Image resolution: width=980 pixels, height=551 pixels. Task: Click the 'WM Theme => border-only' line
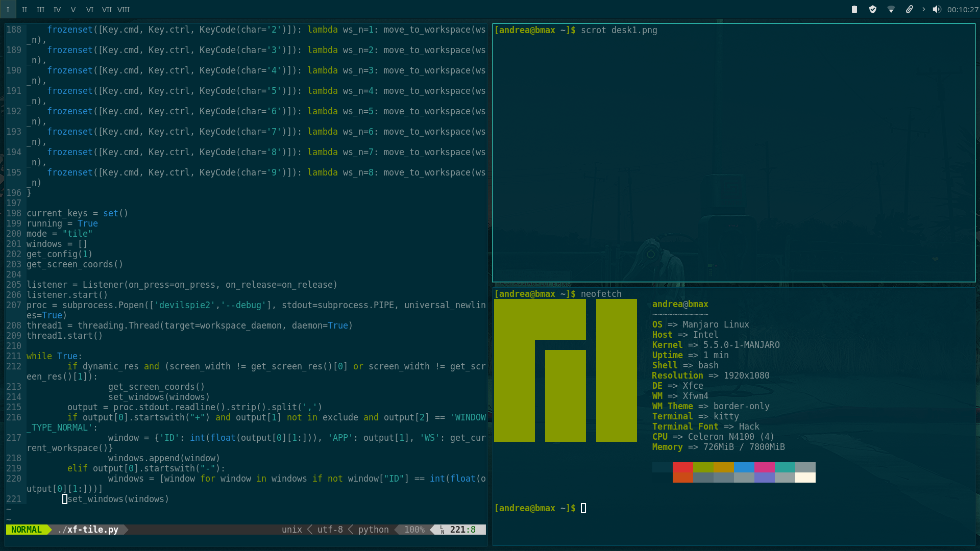(x=711, y=406)
